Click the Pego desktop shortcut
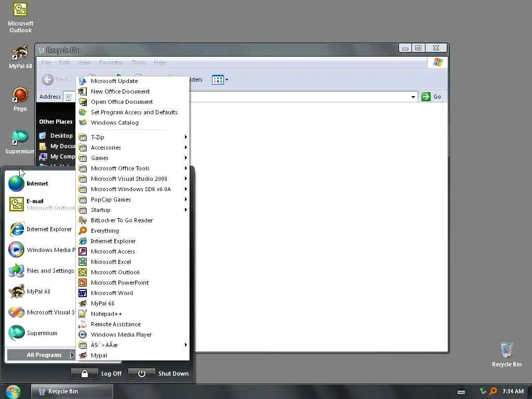The width and height of the screenshot is (532, 399). [20, 99]
